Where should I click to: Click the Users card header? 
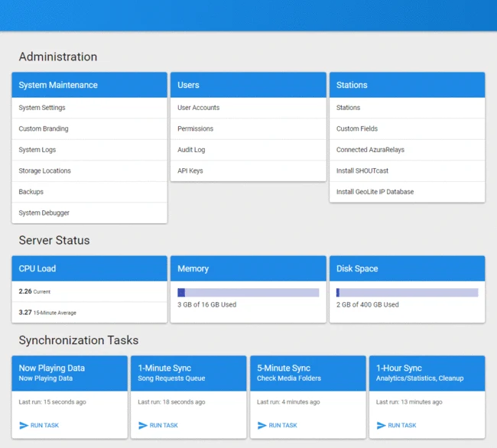click(248, 85)
